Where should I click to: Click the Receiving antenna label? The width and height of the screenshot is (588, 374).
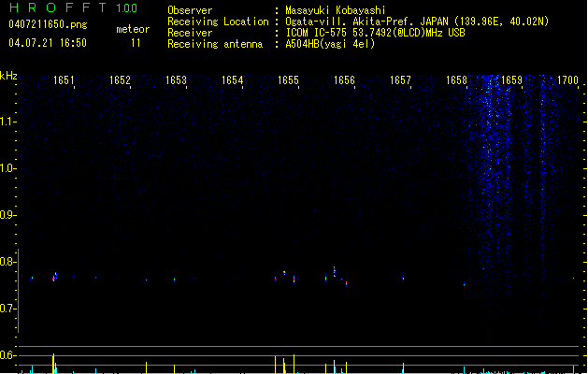coord(215,44)
